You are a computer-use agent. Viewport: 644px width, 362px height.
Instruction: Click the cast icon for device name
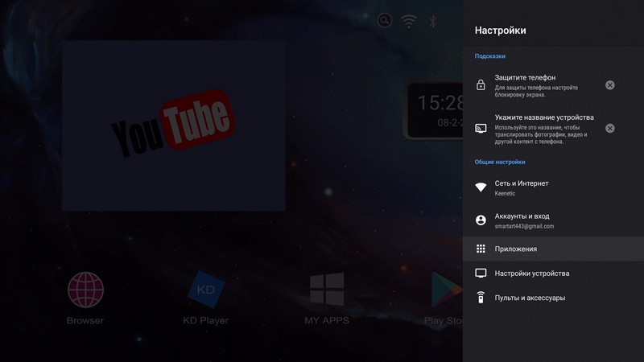coord(481,129)
